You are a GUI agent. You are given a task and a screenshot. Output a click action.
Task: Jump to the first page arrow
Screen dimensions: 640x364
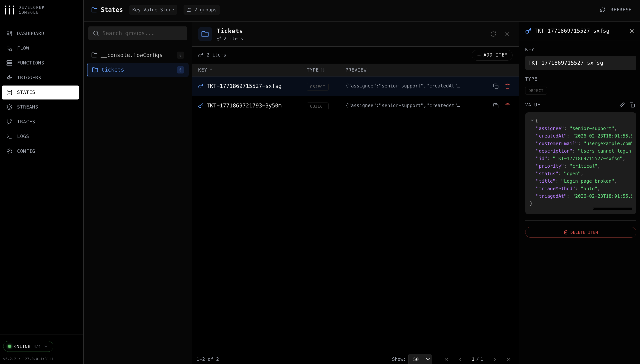coord(446,359)
